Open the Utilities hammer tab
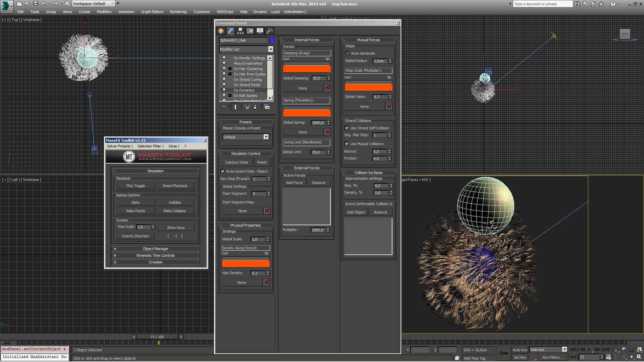This screenshot has width=644, height=362. pos(270,31)
